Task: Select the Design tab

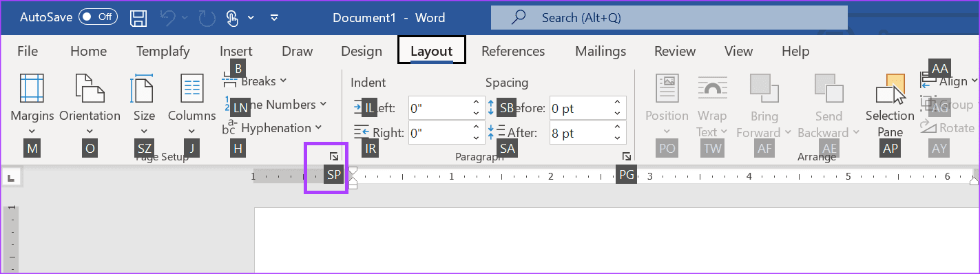Action: [x=362, y=51]
